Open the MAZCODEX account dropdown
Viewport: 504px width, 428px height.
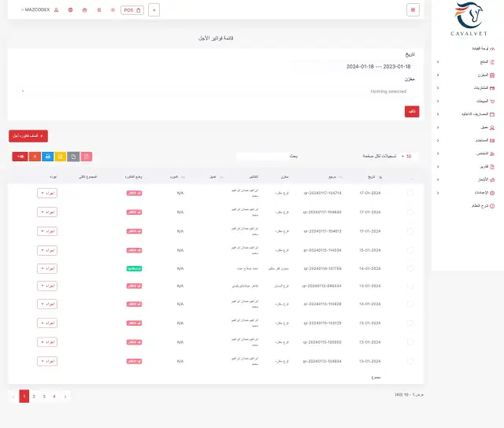click(x=35, y=9)
